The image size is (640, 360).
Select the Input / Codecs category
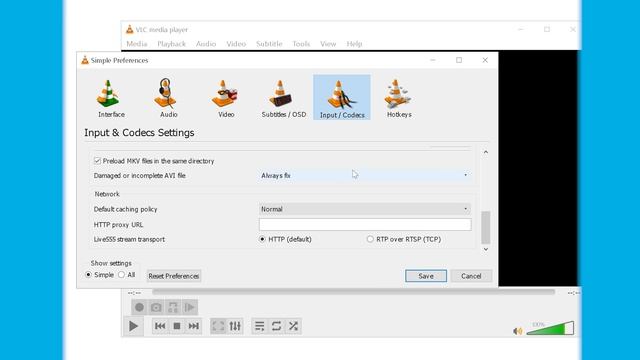(342, 98)
